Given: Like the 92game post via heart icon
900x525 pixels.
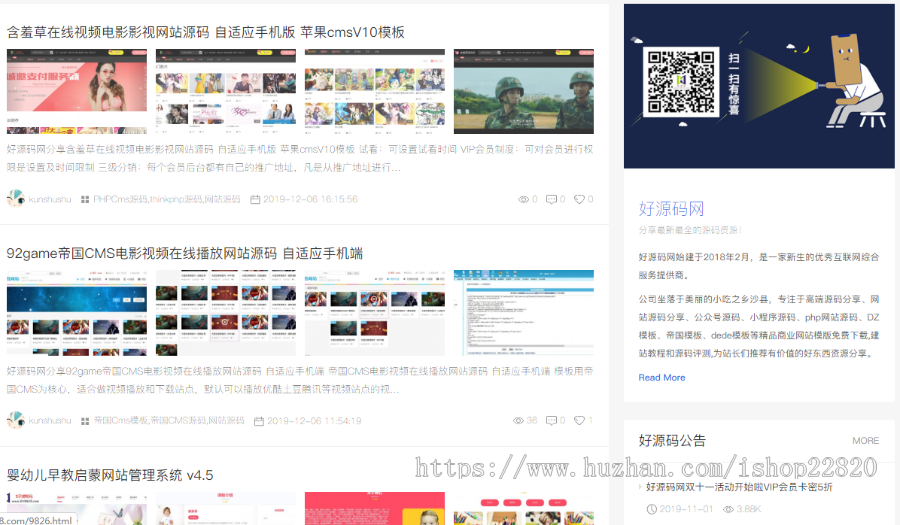Looking at the screenshot, I should (x=579, y=421).
